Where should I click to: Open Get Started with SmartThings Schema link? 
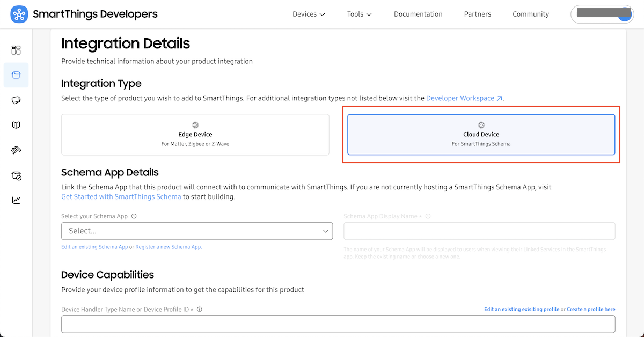(x=121, y=197)
